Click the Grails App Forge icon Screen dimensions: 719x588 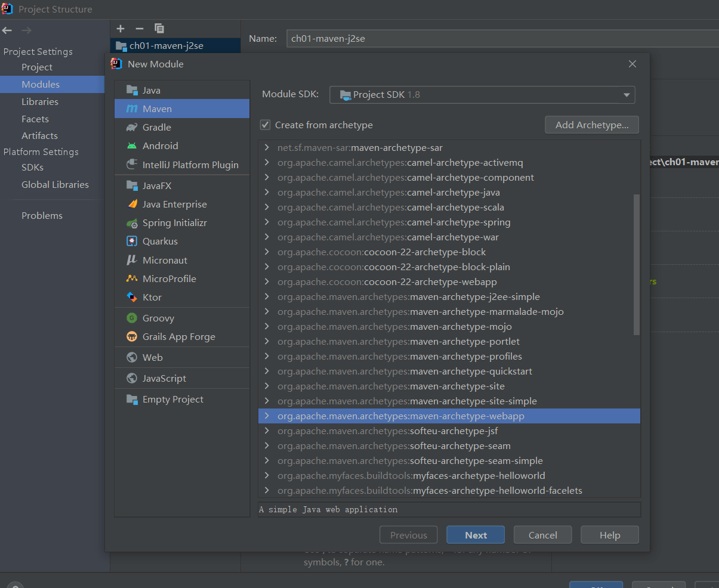pyautogui.click(x=132, y=336)
